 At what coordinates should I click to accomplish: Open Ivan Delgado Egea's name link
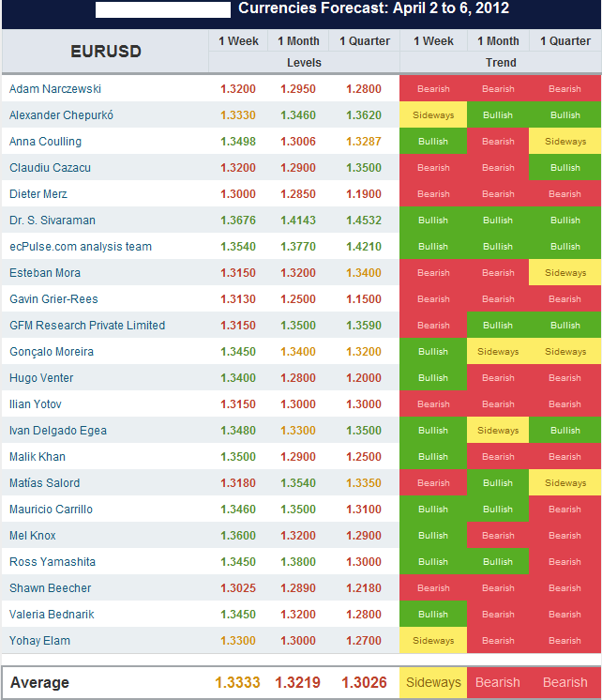point(58,431)
